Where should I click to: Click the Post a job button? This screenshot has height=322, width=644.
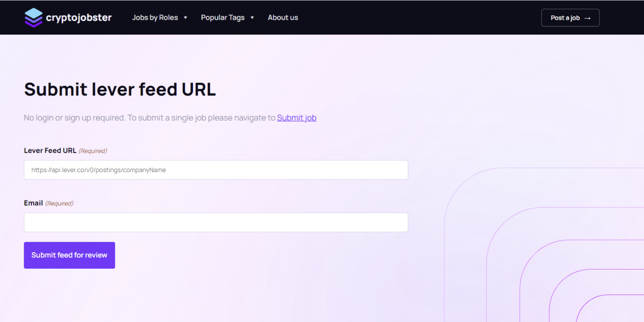[x=570, y=18]
